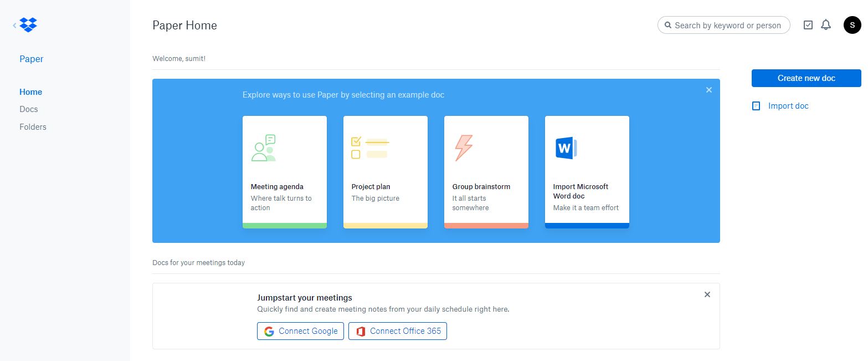This screenshot has height=361, width=868.
Task: Click 'Quickly find and create meeting notes' text
Action: (383, 309)
